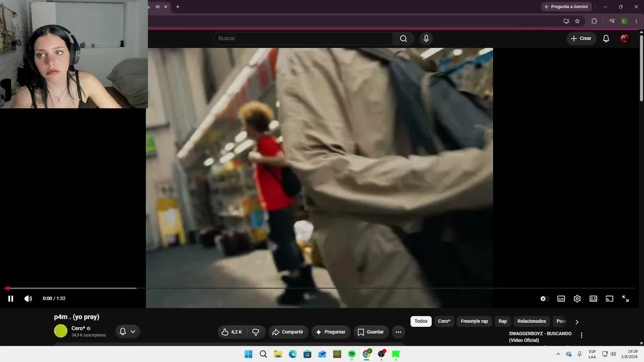Show hidden system tray icons
The image size is (644, 362).
point(558,354)
